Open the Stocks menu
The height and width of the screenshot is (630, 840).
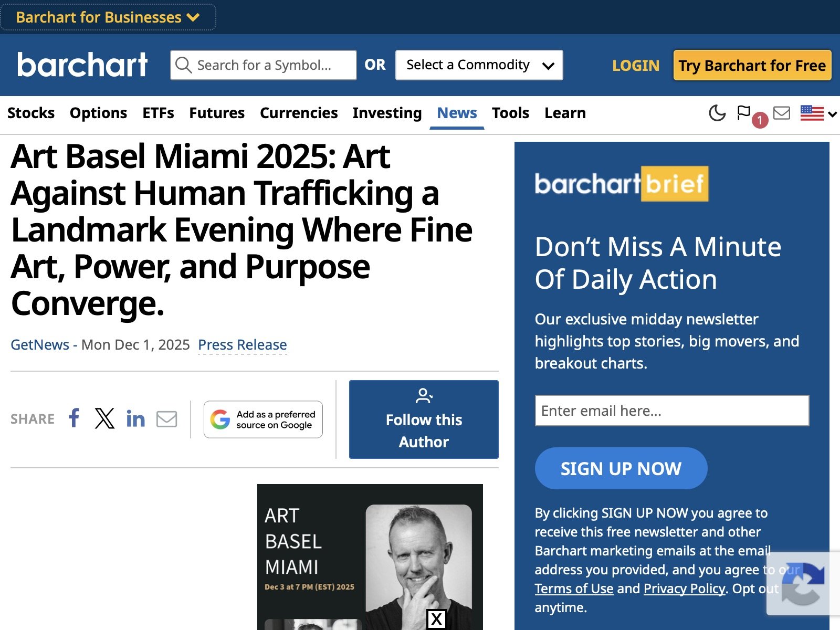pos(31,113)
